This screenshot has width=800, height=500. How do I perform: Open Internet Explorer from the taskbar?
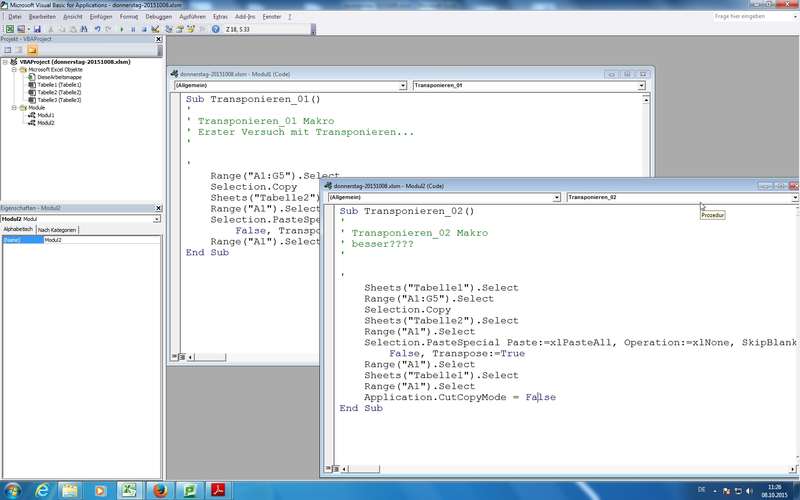tap(42, 489)
